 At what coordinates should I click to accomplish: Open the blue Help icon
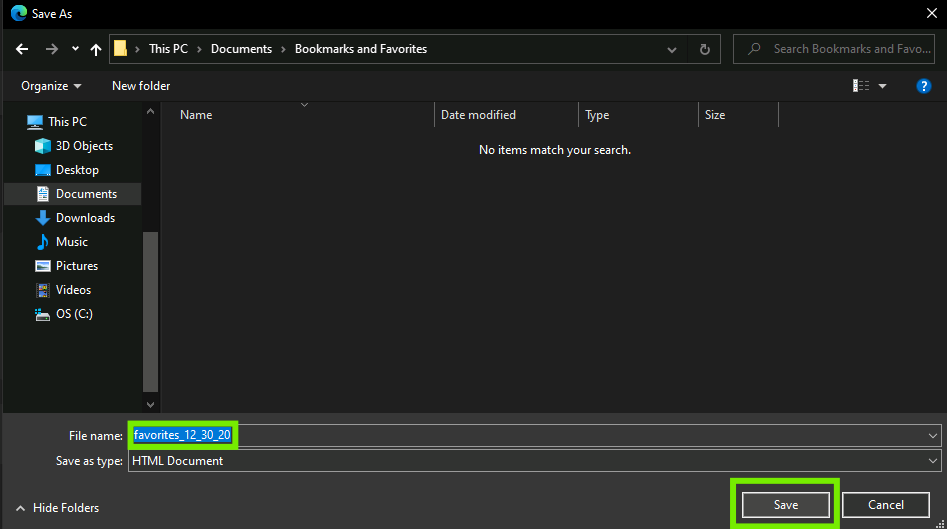click(923, 86)
